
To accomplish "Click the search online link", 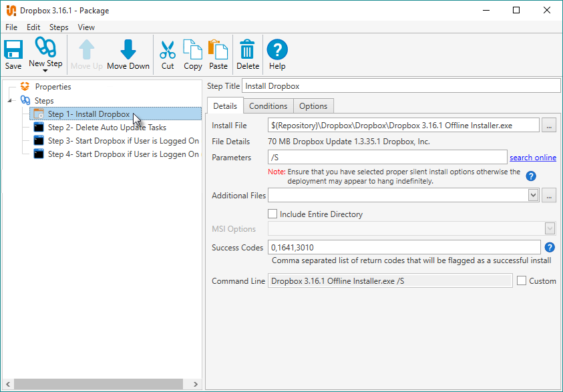I will point(532,158).
